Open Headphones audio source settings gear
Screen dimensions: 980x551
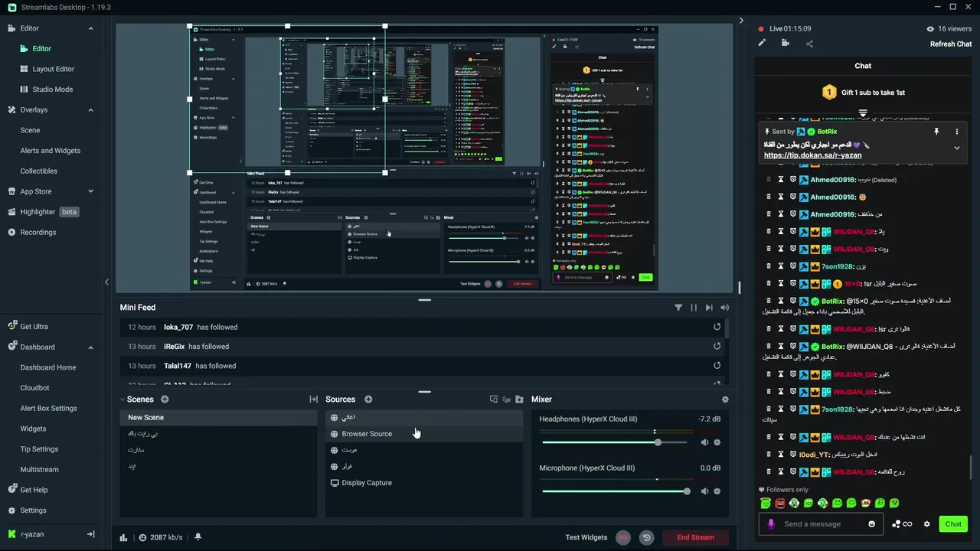[x=717, y=442]
